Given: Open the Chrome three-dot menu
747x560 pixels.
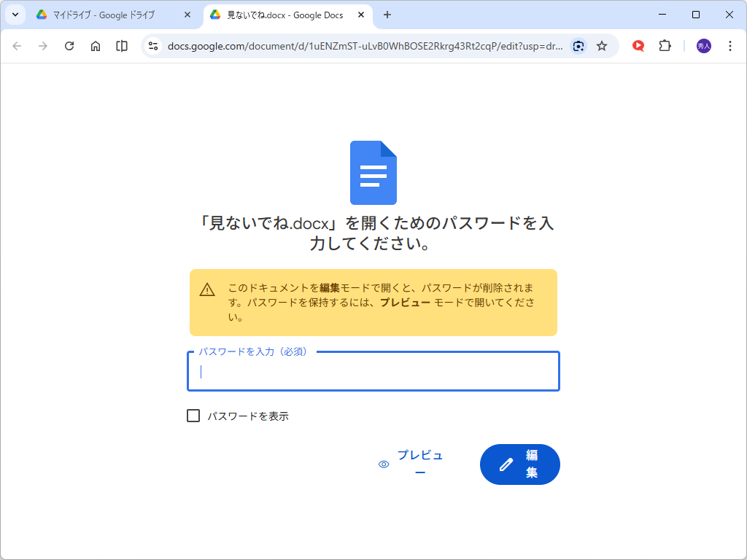Looking at the screenshot, I should click(729, 45).
